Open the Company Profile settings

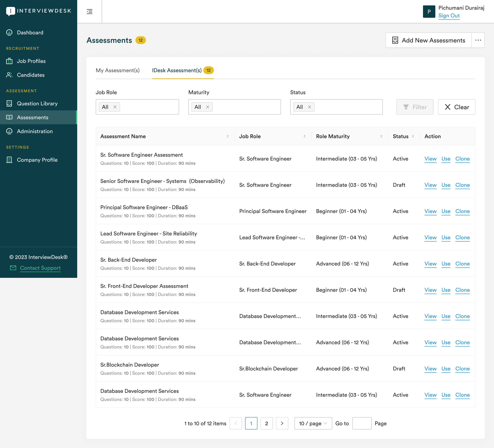click(x=37, y=160)
